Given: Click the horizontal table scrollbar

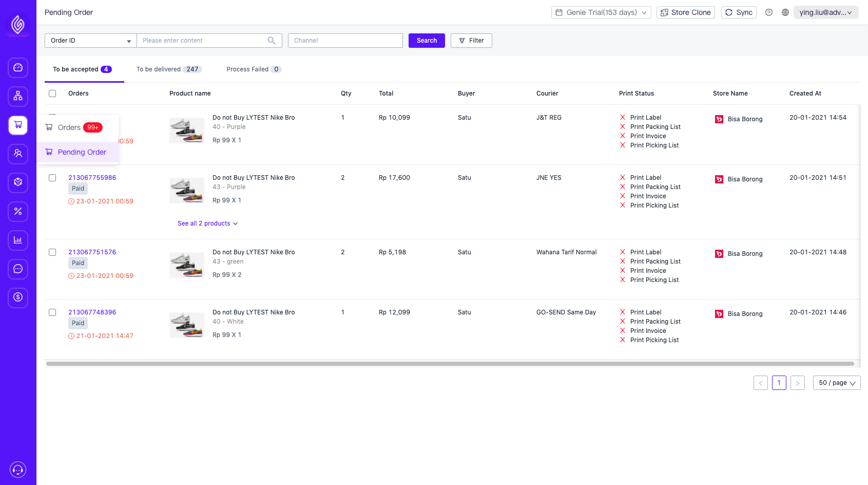Looking at the screenshot, I should (x=450, y=364).
